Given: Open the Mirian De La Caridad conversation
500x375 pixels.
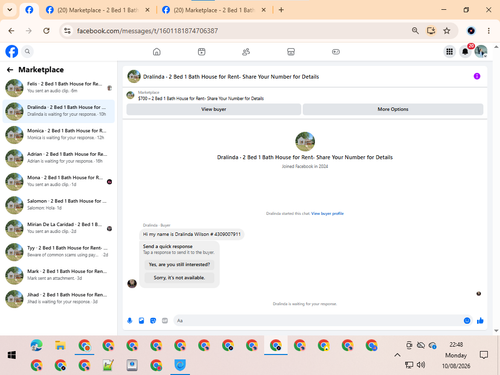Looking at the screenshot, I should pyautogui.click(x=59, y=228).
